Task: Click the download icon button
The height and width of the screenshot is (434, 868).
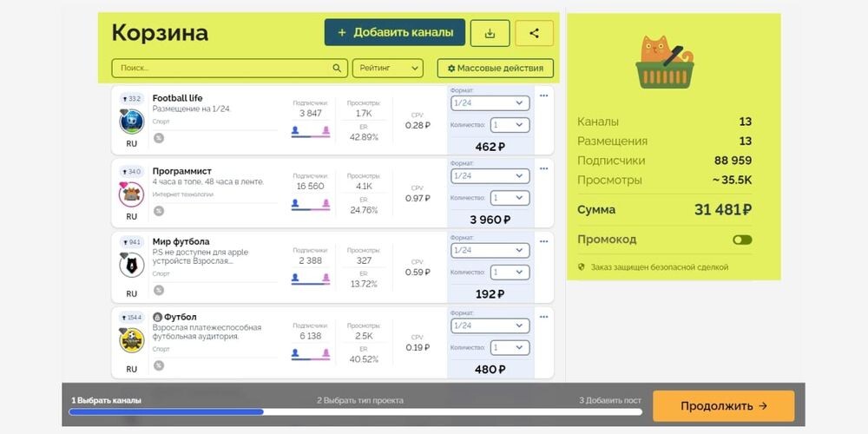Action: point(490,33)
